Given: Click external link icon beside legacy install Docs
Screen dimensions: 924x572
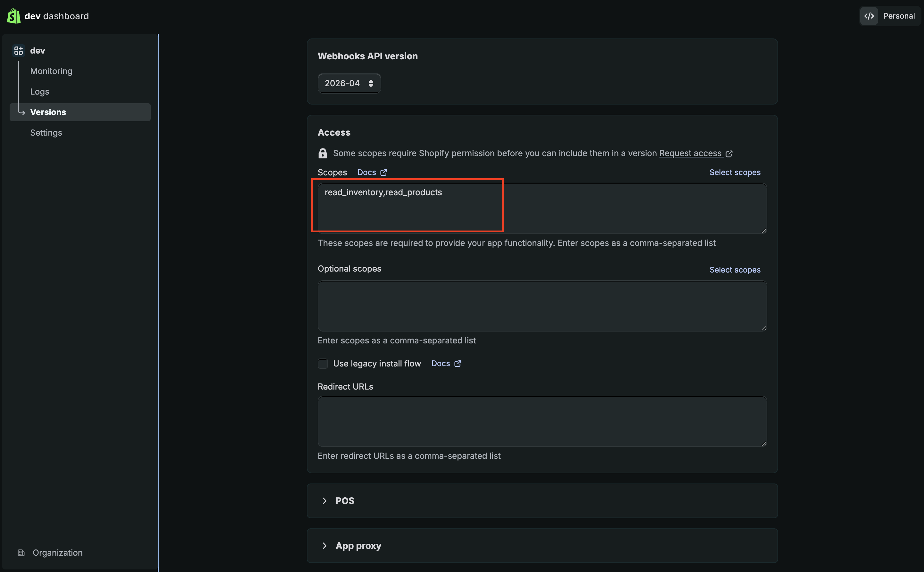Looking at the screenshot, I should click(458, 364).
